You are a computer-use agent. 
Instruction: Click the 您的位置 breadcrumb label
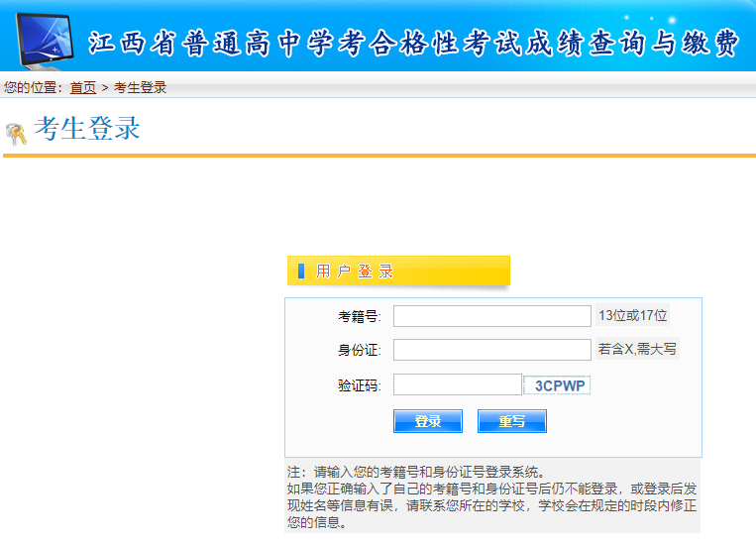click(x=33, y=88)
